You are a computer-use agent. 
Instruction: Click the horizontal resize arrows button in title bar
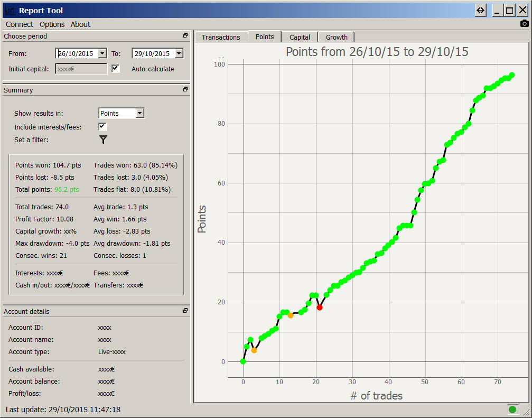[x=480, y=10]
